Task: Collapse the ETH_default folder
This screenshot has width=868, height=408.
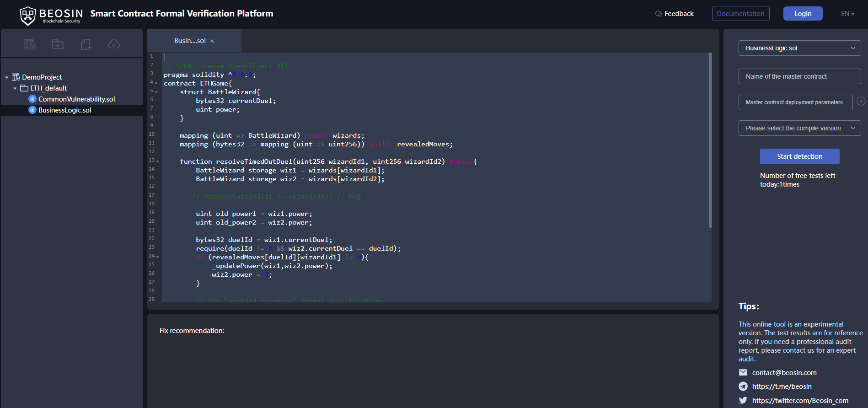Action: point(15,88)
